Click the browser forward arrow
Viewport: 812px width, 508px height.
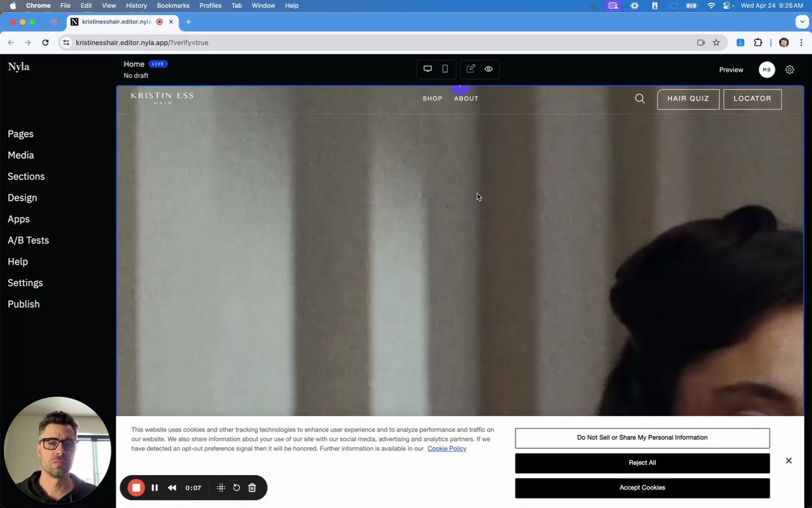[27, 43]
